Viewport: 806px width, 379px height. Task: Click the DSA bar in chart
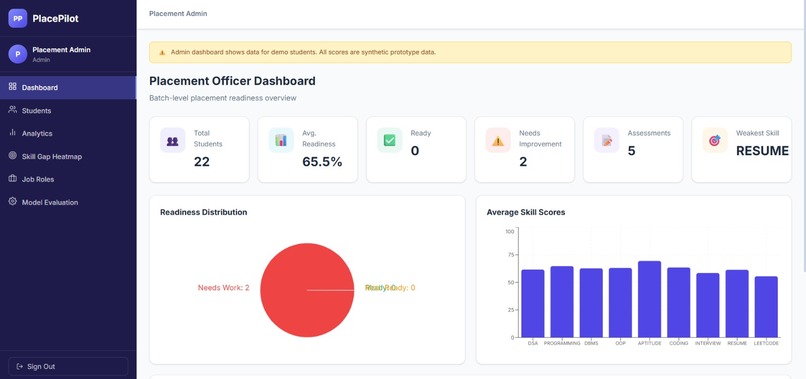click(x=533, y=303)
